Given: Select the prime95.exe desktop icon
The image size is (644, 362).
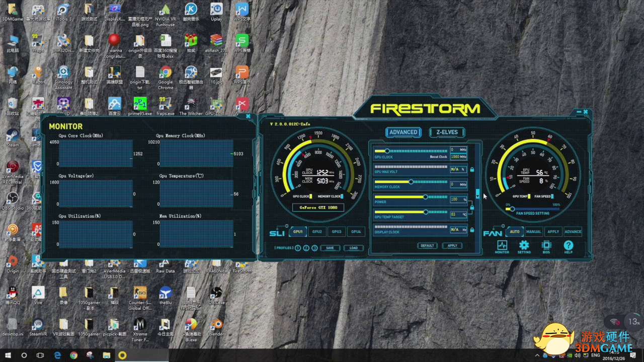Looking at the screenshot, I should [x=140, y=107].
